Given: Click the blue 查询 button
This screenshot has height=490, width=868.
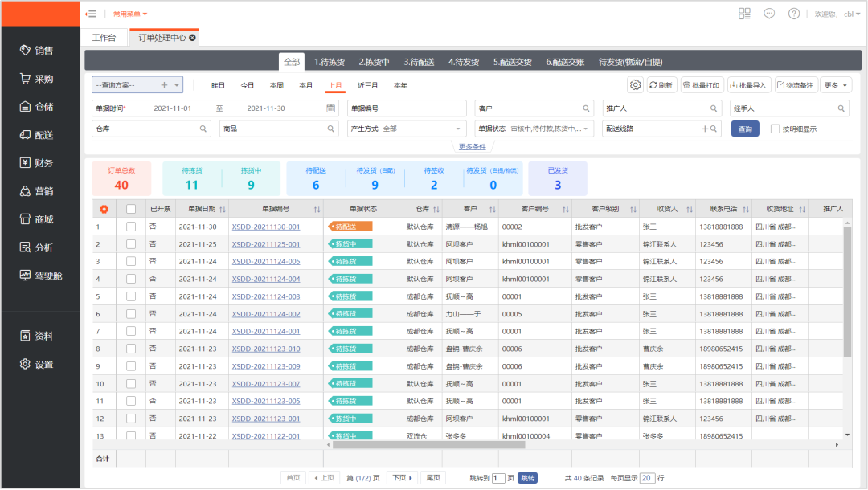Looking at the screenshot, I should coord(744,129).
